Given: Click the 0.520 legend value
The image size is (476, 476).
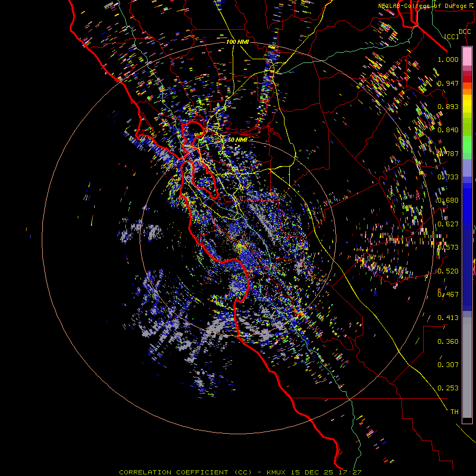Looking at the screenshot, I should click(x=448, y=271).
